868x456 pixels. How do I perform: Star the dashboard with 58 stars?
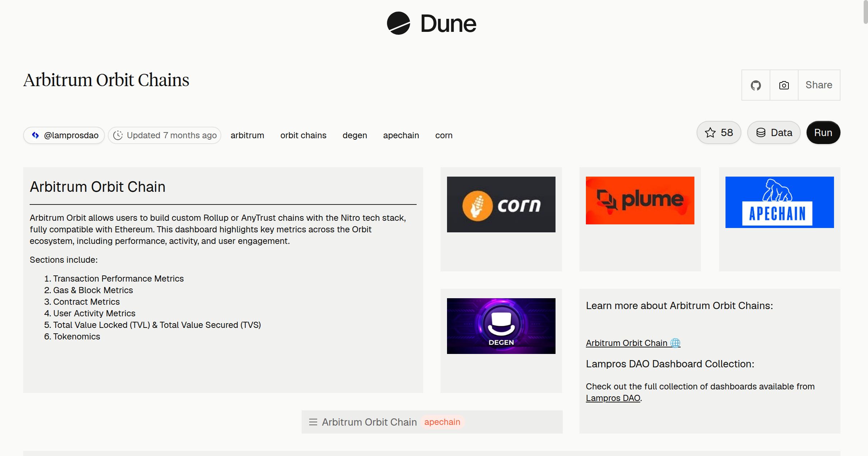719,132
